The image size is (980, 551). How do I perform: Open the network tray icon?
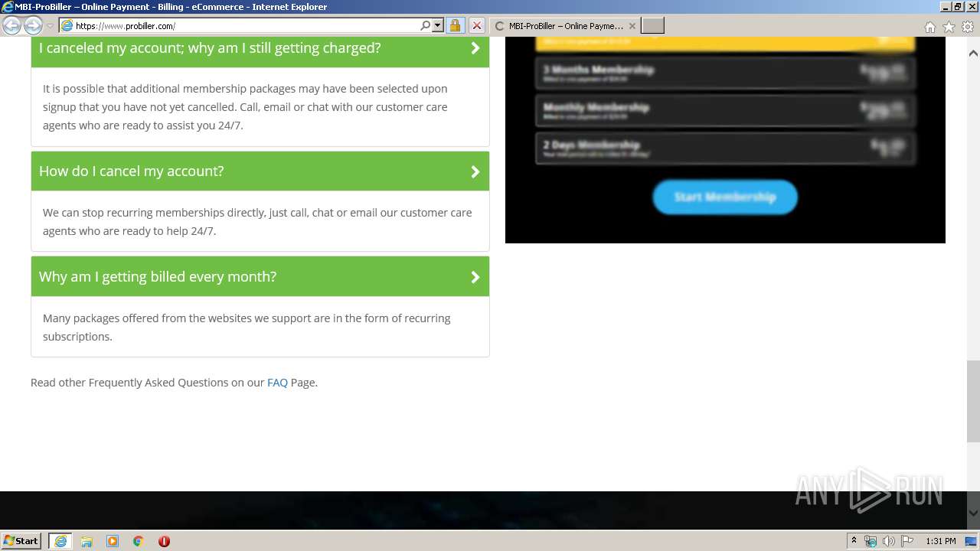coord(871,541)
